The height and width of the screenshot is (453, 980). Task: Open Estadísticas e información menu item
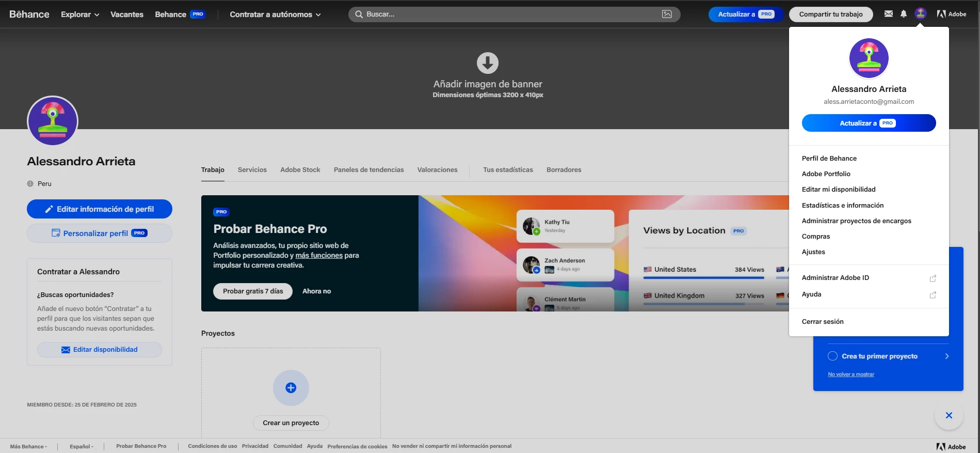click(843, 206)
